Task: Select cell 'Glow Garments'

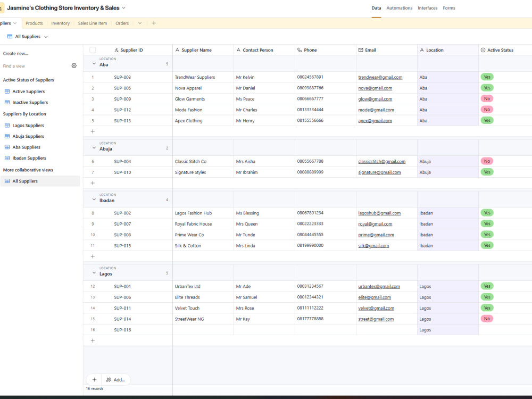Action: (203, 99)
